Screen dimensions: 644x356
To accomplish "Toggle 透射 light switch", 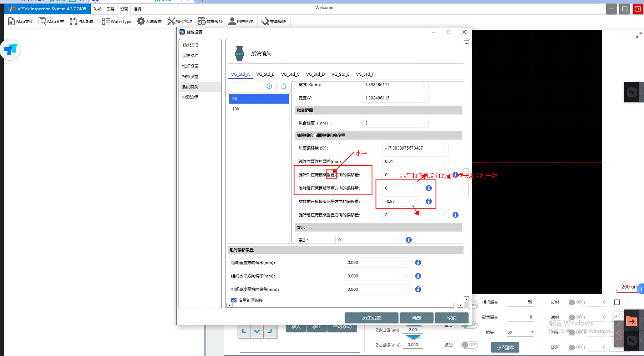I will [x=576, y=317].
